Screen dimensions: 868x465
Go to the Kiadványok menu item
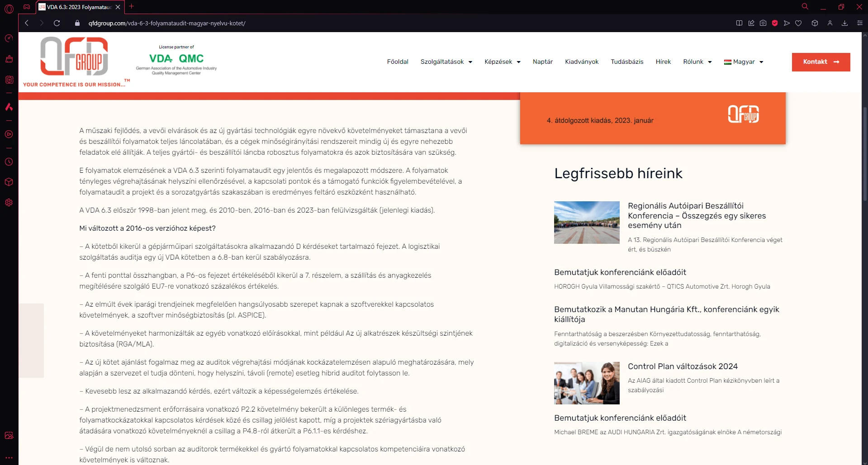[x=581, y=62]
